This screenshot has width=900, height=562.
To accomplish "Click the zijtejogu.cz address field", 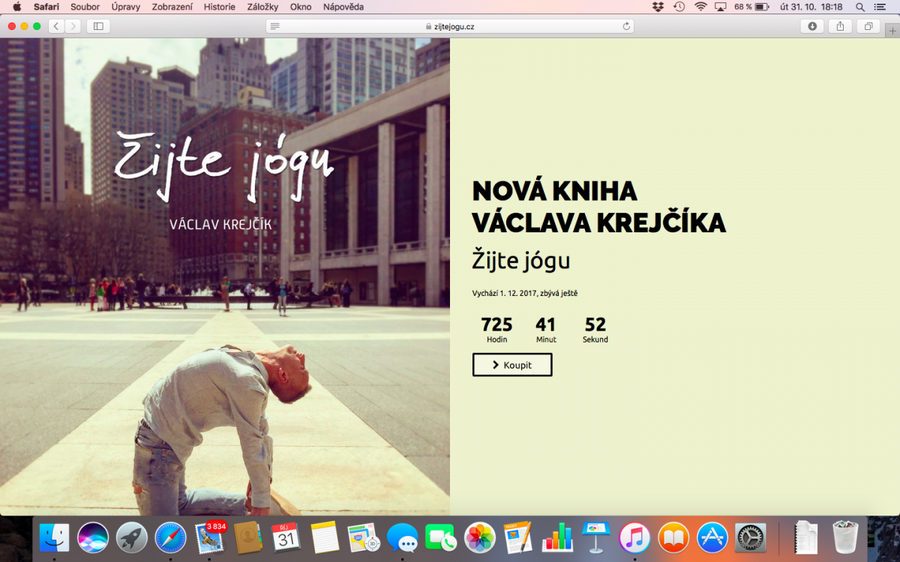I will [x=450, y=26].
